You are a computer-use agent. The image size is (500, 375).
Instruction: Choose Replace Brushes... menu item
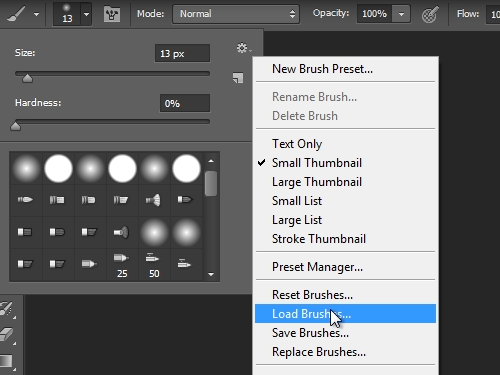[346, 352]
